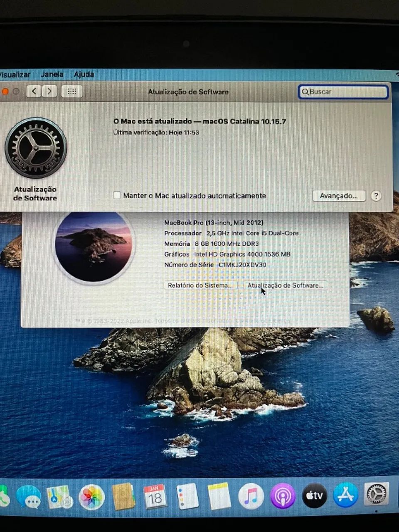Click the MacBook Pro (13-inch, Mid 2012) text
This screenshot has width=399, height=532.
click(214, 223)
